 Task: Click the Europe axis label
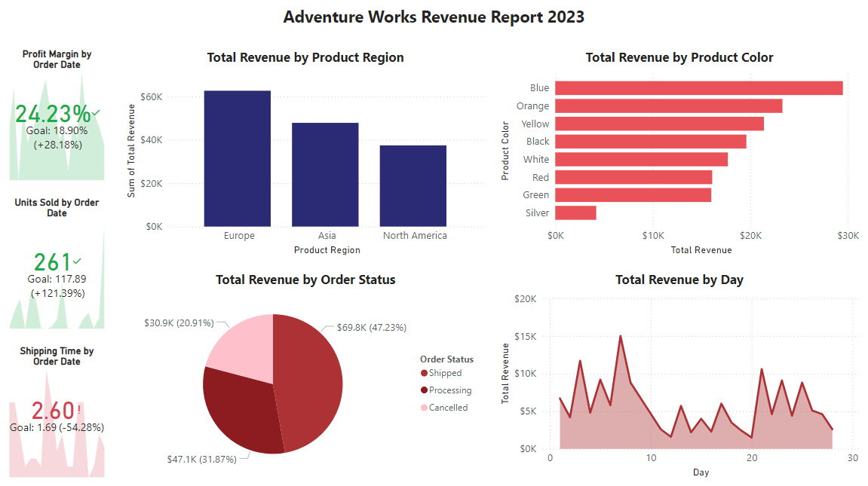(x=239, y=236)
